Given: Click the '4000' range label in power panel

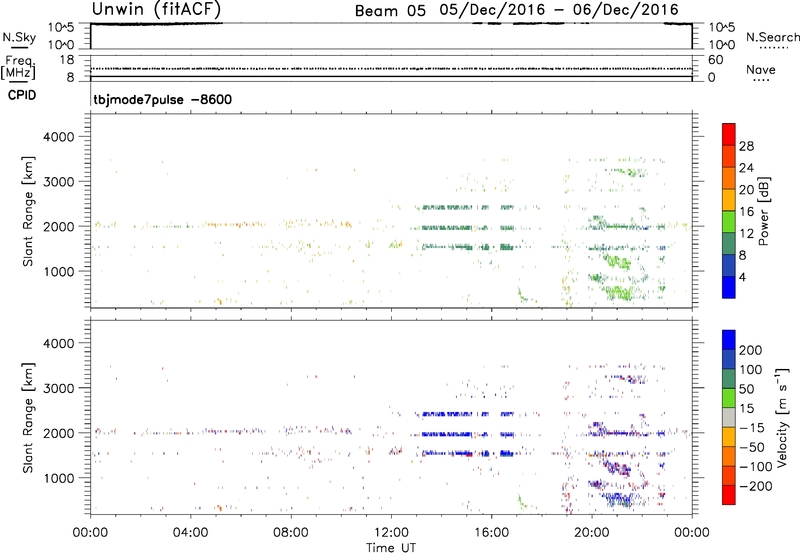Looking at the screenshot, I should (x=58, y=137).
